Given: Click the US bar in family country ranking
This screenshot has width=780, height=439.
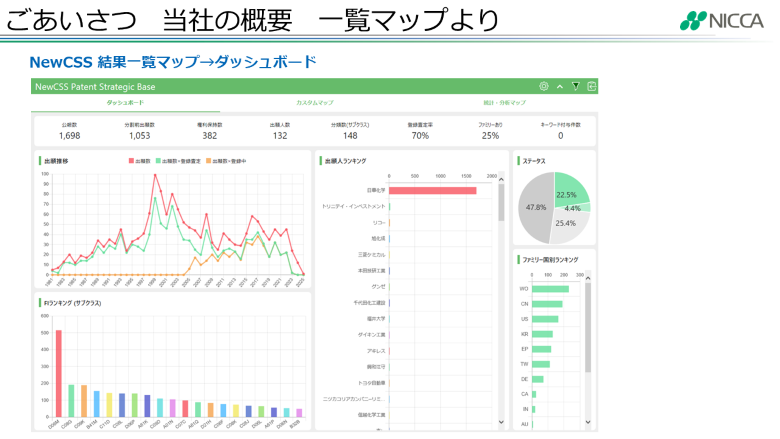Looking at the screenshot, I should click(x=545, y=319).
